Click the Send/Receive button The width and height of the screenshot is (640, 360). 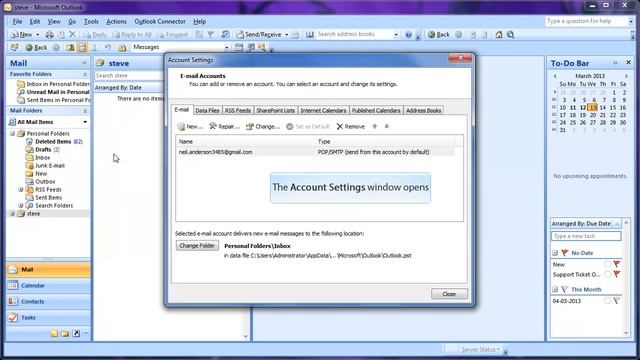(x=259, y=35)
